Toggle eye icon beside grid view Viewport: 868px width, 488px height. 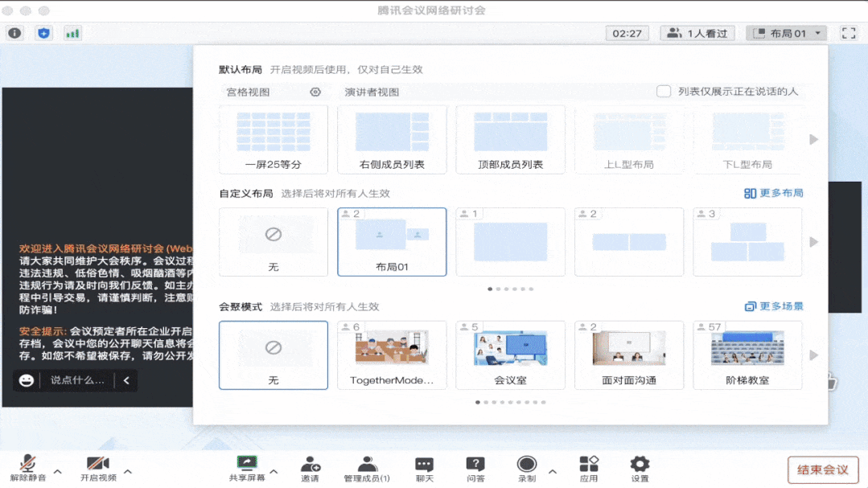[x=315, y=92]
